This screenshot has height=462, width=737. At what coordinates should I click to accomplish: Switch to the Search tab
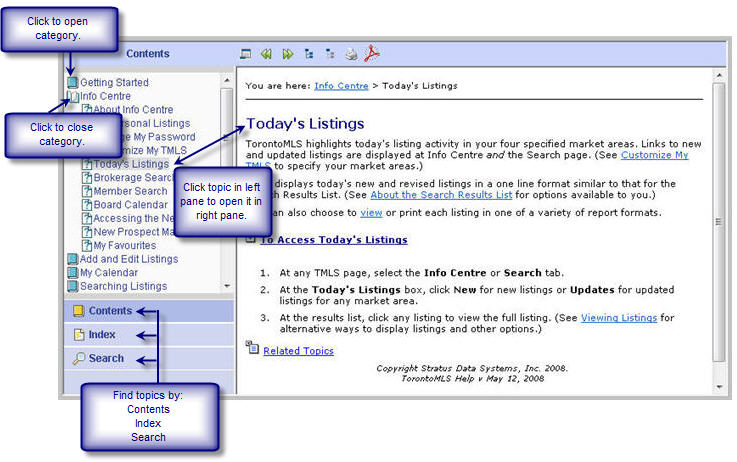(x=149, y=359)
